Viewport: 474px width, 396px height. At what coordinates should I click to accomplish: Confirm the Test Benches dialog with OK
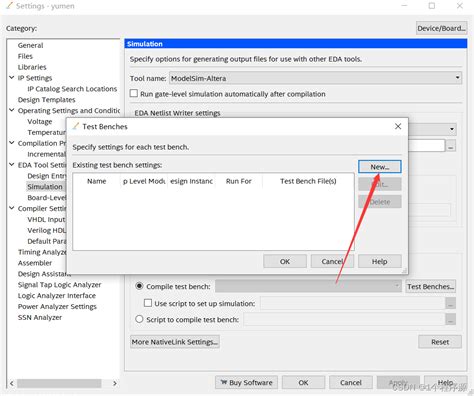[285, 261]
